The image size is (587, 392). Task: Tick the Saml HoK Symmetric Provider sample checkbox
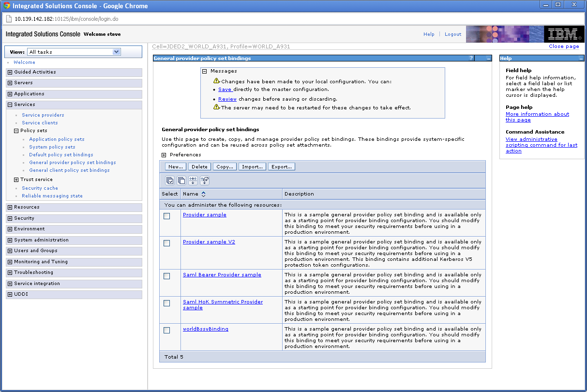pyautogui.click(x=166, y=303)
